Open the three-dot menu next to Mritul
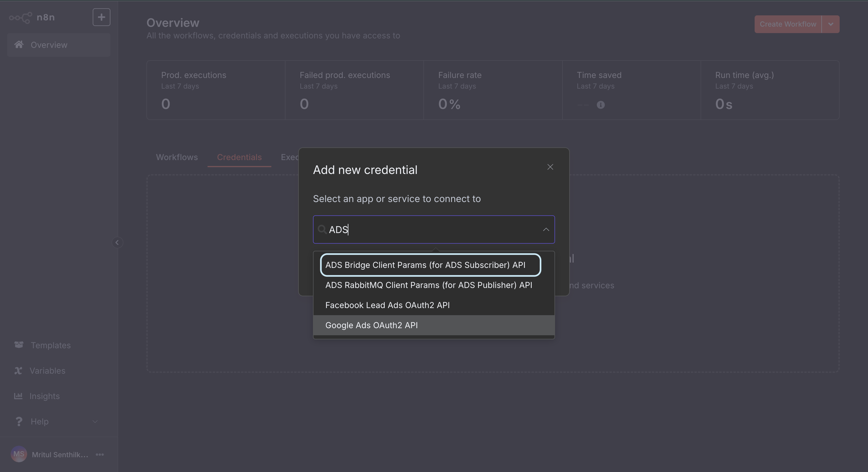 coord(99,455)
